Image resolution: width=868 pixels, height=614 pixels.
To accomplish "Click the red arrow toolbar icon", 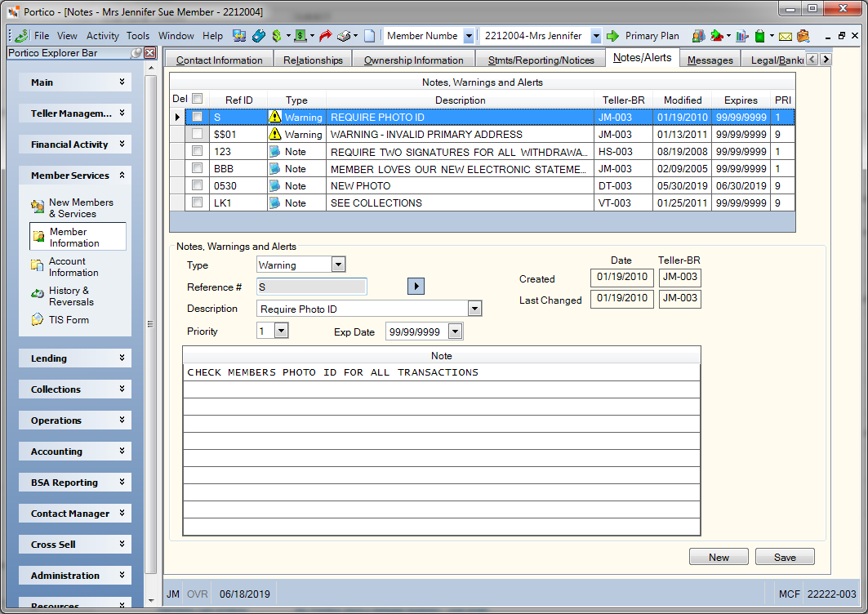I will (326, 36).
